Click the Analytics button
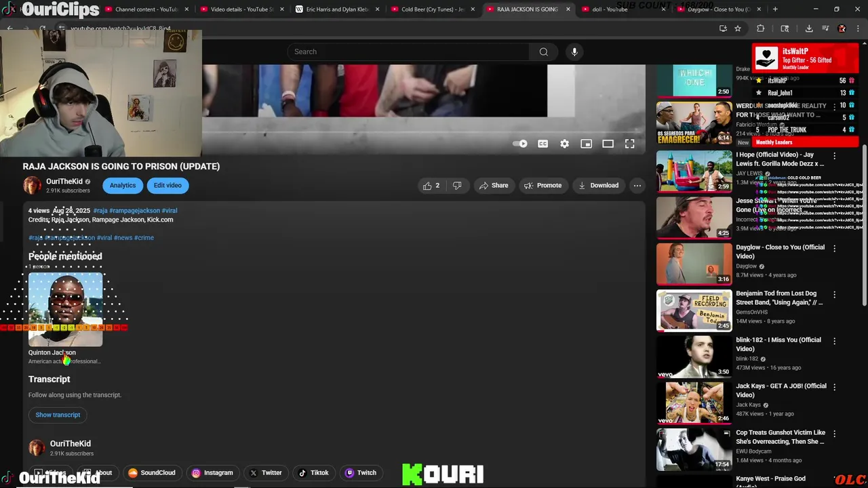868x488 pixels. point(123,185)
